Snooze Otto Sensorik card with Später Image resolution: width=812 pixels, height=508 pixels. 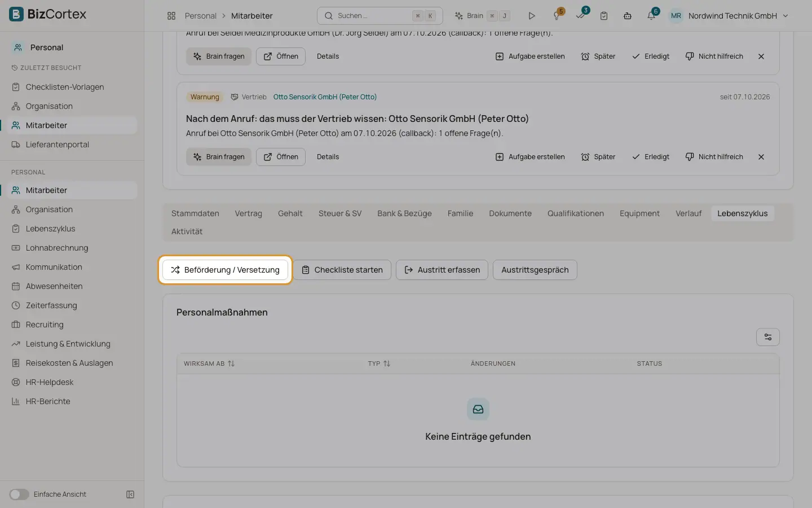pos(598,157)
